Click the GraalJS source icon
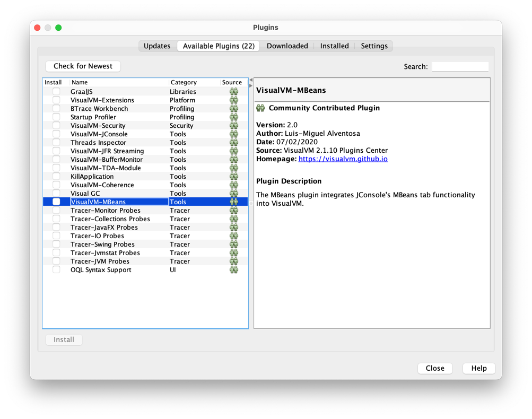Screen dimensions: 532x419 pyautogui.click(x=234, y=91)
